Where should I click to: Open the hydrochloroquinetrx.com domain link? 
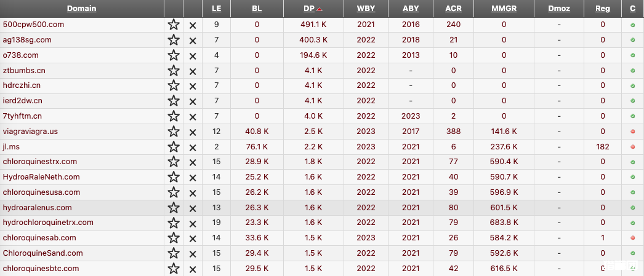pyautogui.click(x=48, y=223)
